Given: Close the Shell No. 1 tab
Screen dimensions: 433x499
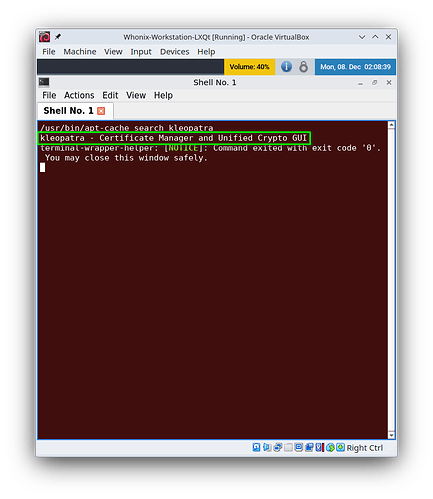Looking at the screenshot, I should pyautogui.click(x=101, y=111).
